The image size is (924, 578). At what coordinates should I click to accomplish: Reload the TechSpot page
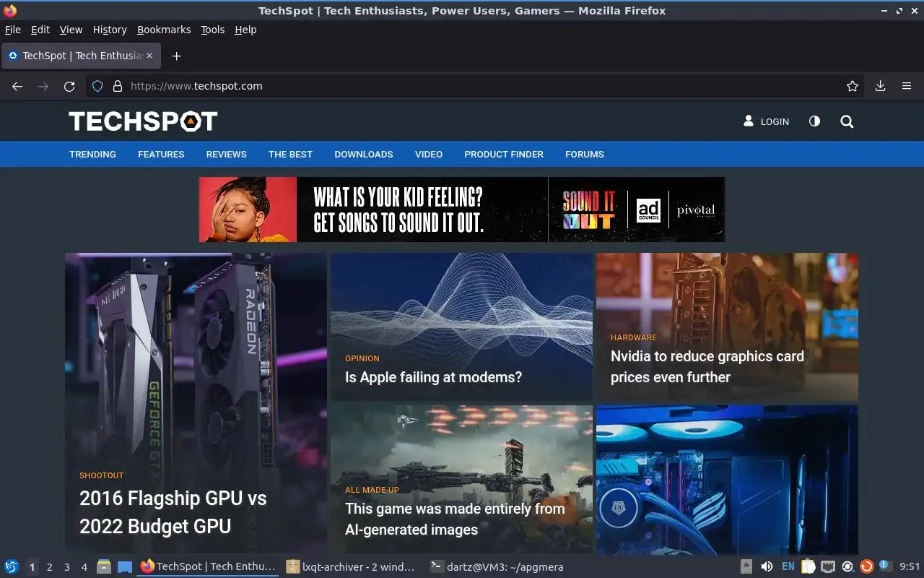click(69, 86)
